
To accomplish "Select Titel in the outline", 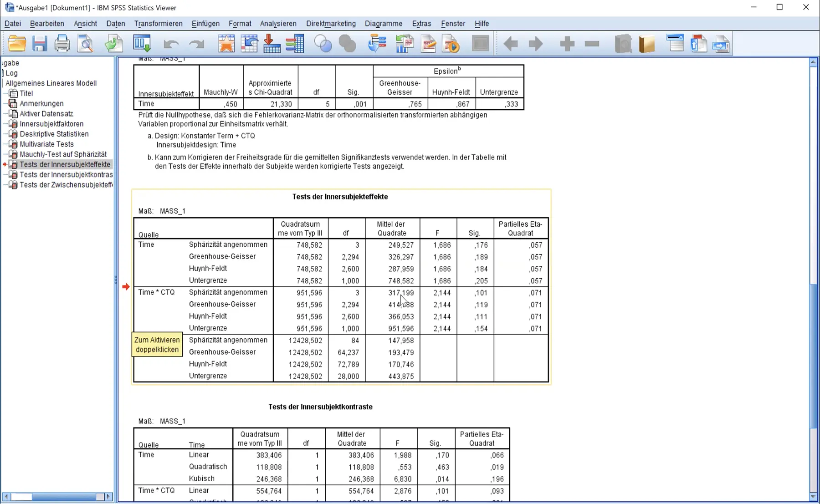I will tap(26, 93).
